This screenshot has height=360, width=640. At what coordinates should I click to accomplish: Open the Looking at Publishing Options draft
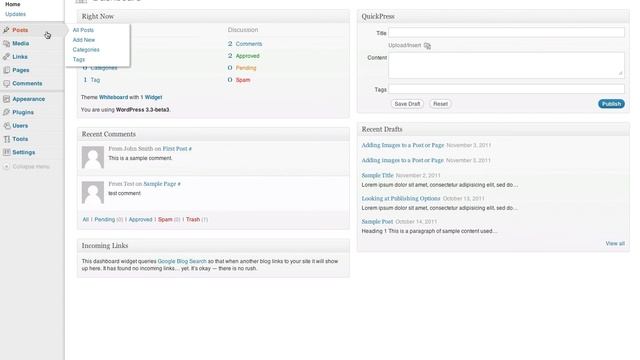coord(401,199)
